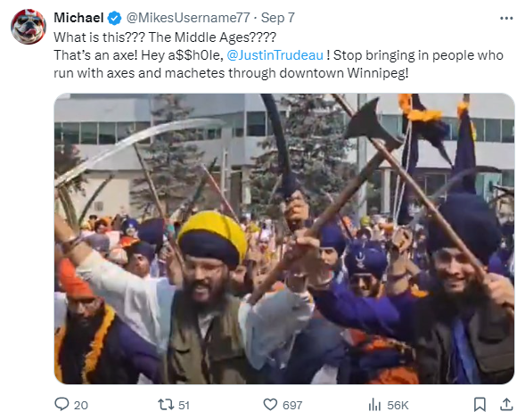Click the repost count of 51

pos(184,405)
